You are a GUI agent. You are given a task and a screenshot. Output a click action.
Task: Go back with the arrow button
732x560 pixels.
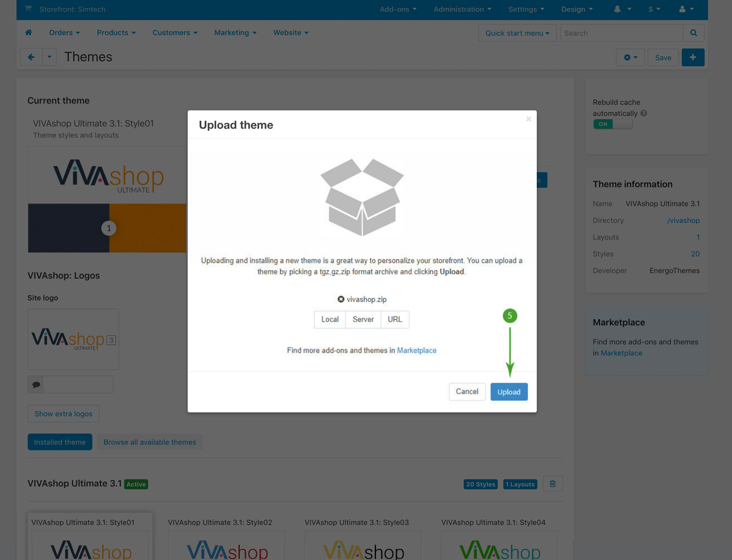point(31,57)
